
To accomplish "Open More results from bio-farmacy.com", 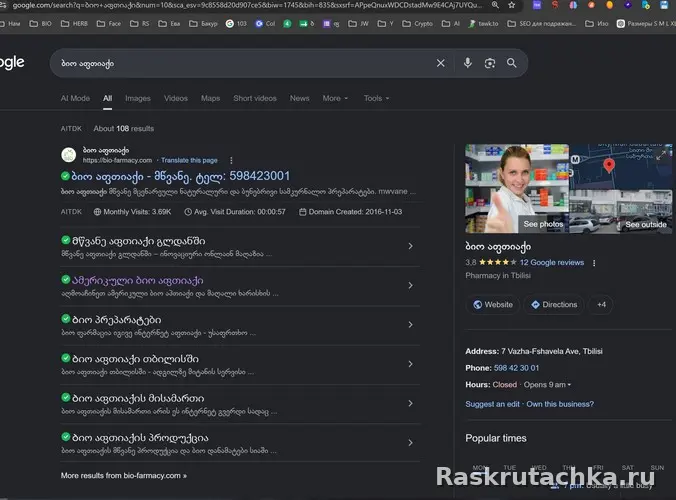I will (x=124, y=476).
